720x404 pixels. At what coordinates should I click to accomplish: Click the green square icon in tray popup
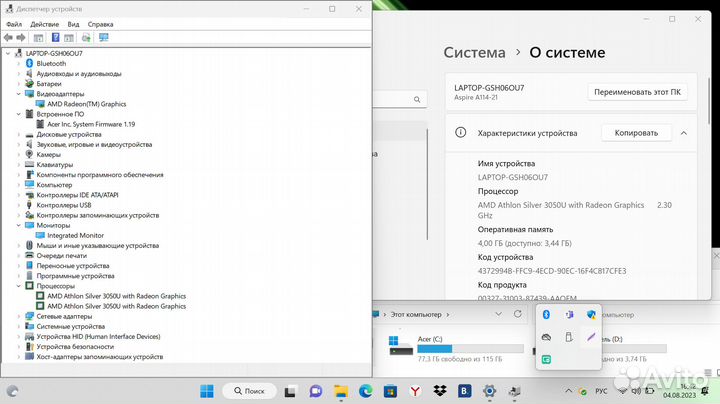pyautogui.click(x=546, y=359)
